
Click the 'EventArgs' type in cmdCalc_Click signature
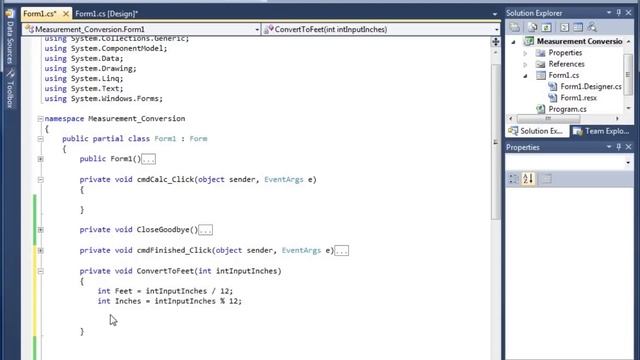point(284,180)
